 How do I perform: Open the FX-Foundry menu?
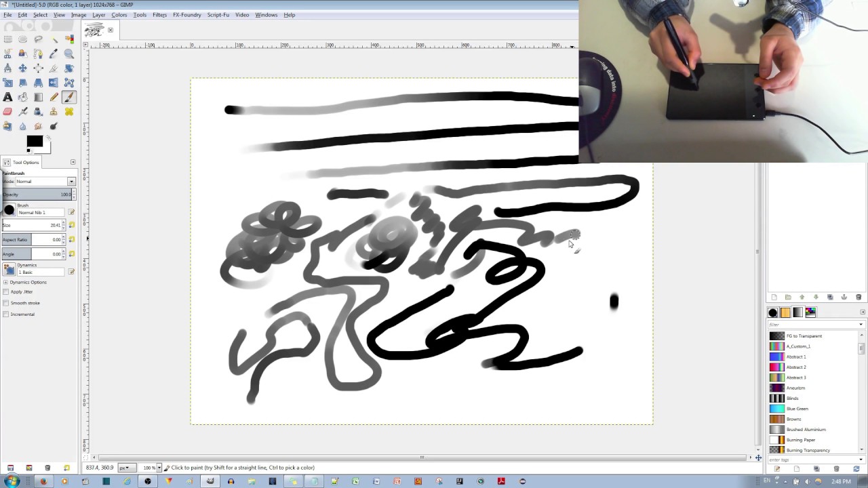pyautogui.click(x=186, y=15)
